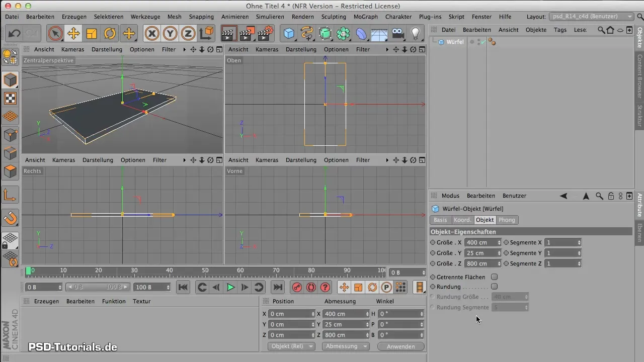
Task: Select Model mode cube icon
Action: (x=10, y=79)
